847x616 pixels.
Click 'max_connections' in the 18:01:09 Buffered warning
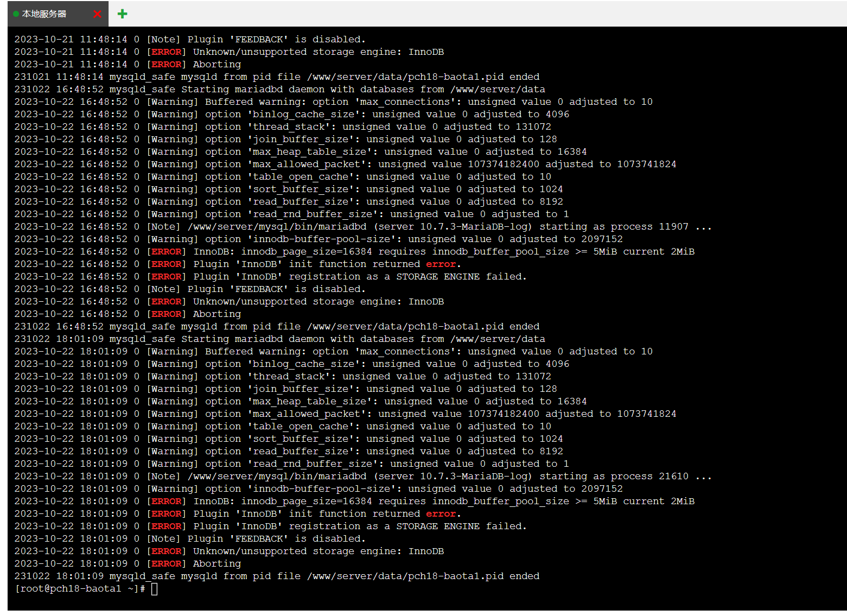[405, 352]
